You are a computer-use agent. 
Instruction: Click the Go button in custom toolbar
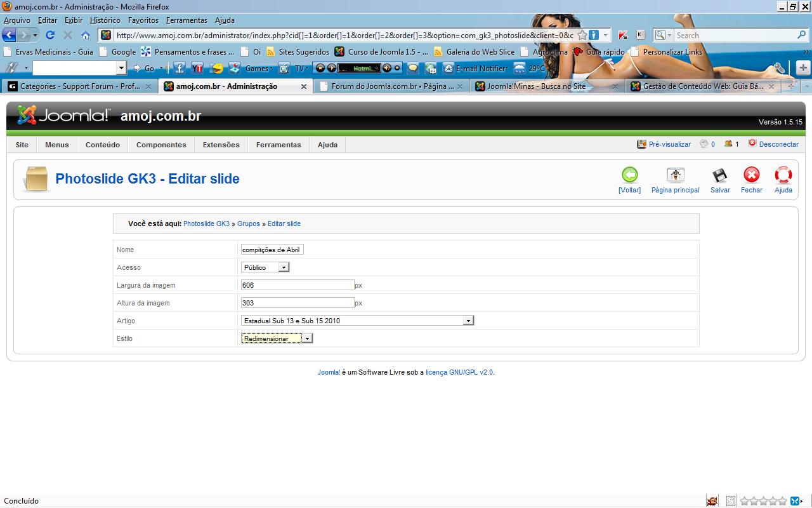tap(144, 68)
